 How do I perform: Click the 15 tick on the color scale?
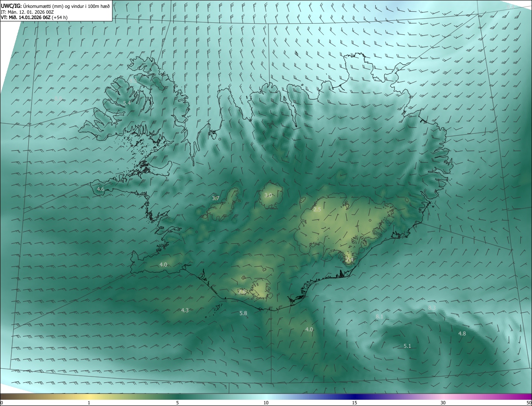[355, 403]
